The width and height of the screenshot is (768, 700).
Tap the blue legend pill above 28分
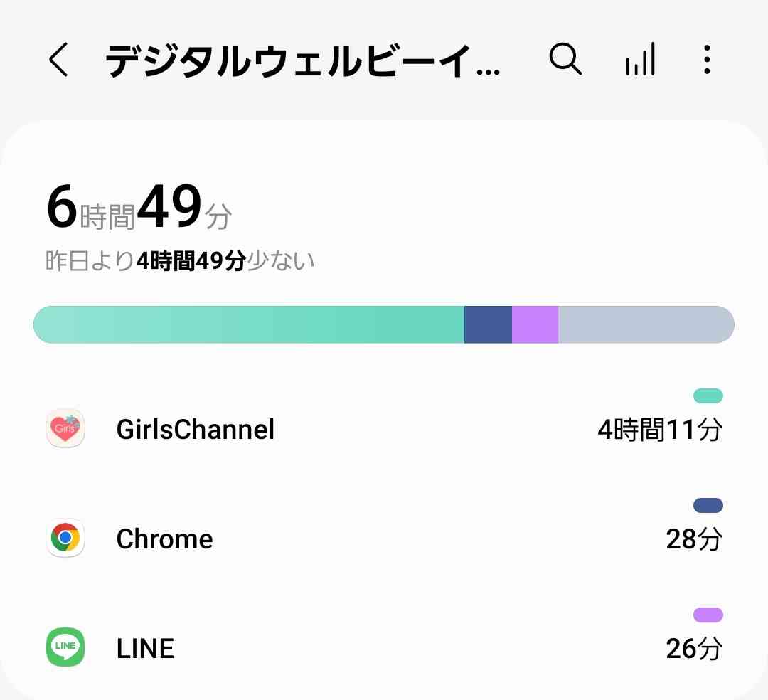tap(708, 506)
